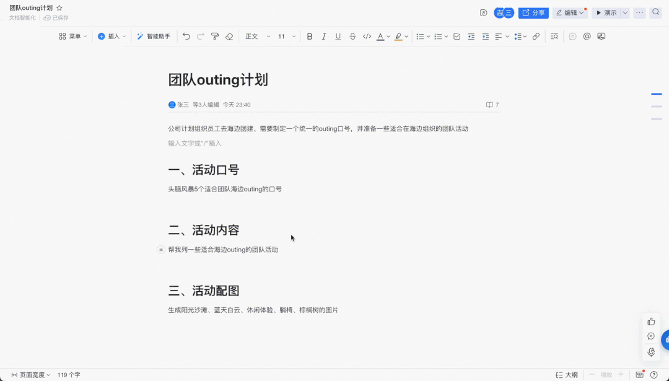Open the 插入 menu
670x382 pixels.
pos(112,37)
